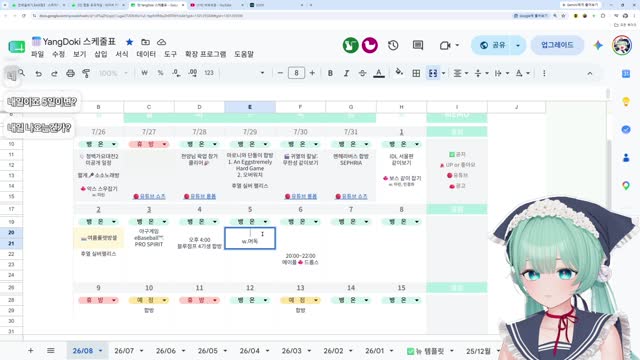Click the print icon
This screenshot has height=360, width=640.
[x=70, y=73]
